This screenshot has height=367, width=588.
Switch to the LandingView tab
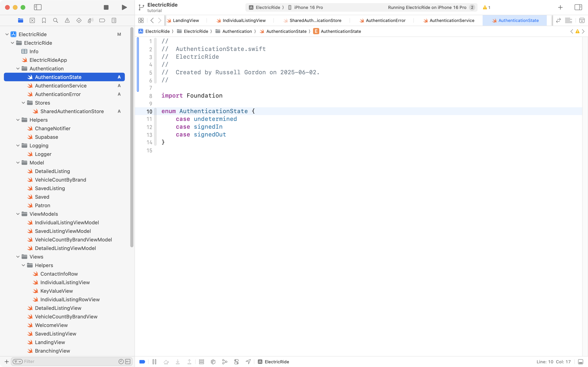(x=186, y=20)
